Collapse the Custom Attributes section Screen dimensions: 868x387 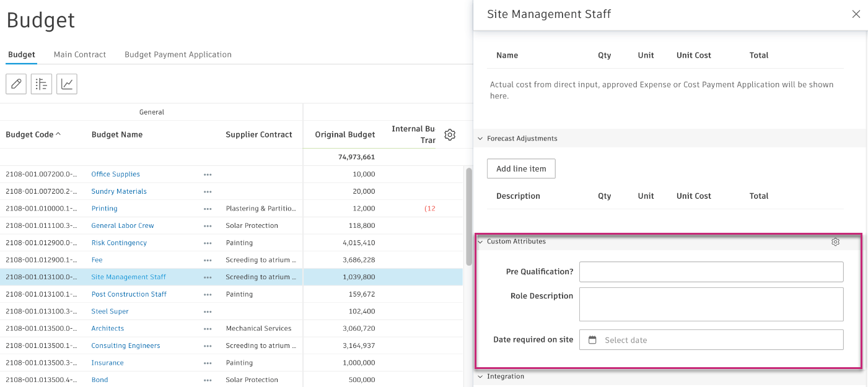[480, 241]
